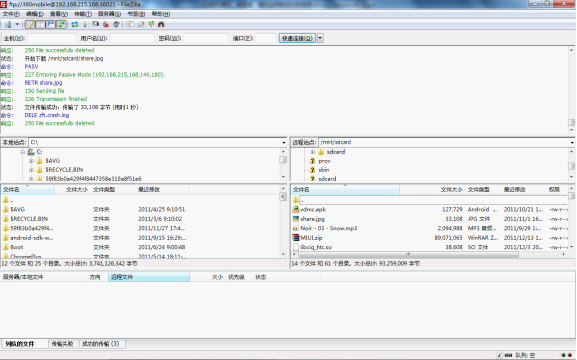Screen dimensions: 577x360
Task: Select $RECYCLE.BIN folder icon in local list
Action: coord(6,219)
